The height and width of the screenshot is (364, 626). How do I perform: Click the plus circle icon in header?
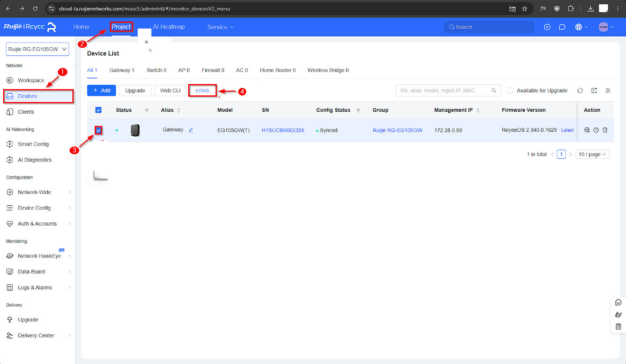(547, 27)
